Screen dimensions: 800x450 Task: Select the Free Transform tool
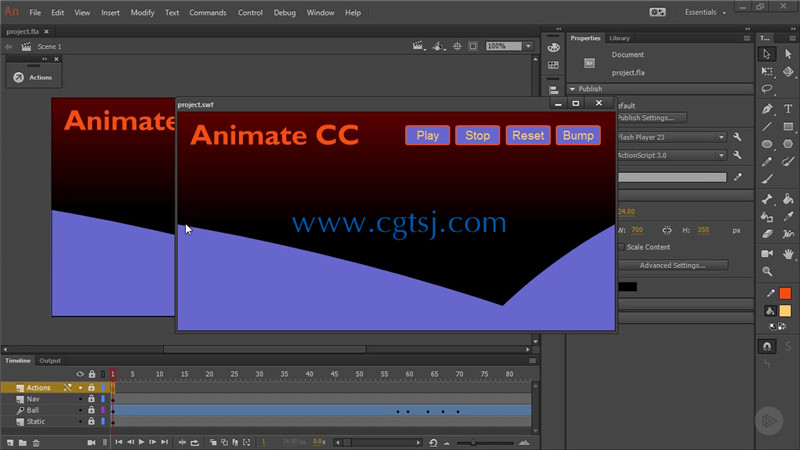[x=767, y=72]
